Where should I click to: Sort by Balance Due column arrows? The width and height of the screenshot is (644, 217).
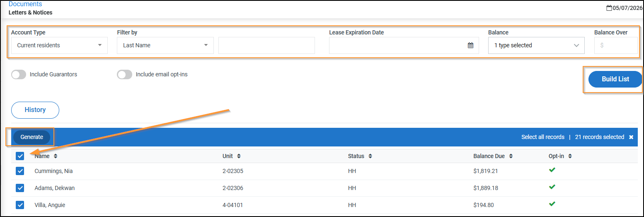[x=511, y=156]
